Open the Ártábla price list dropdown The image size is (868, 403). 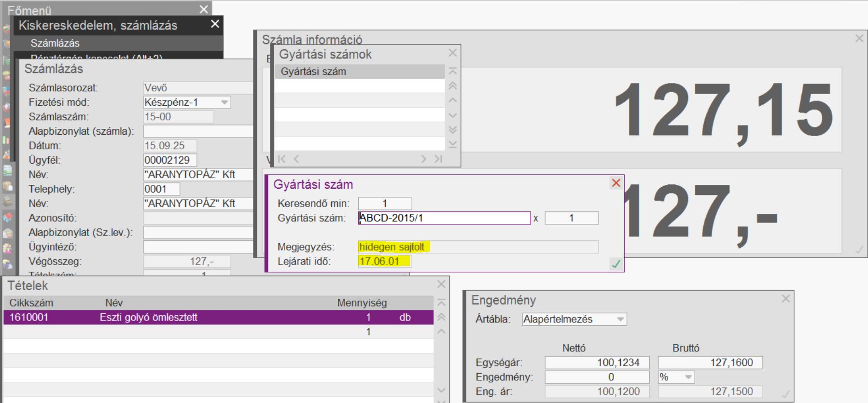(620, 319)
